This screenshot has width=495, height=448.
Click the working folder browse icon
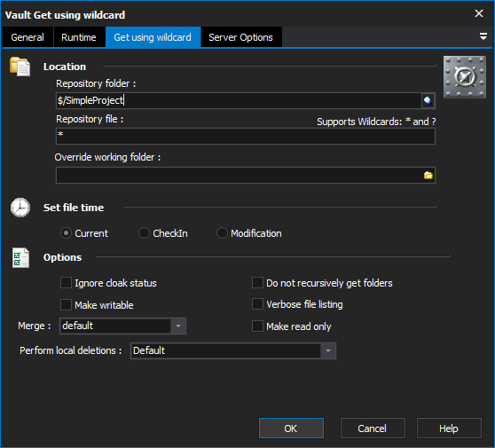(x=428, y=176)
